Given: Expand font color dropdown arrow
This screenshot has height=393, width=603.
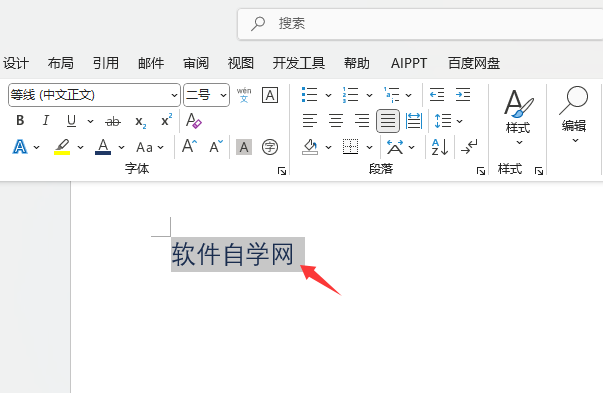Looking at the screenshot, I should [122, 147].
